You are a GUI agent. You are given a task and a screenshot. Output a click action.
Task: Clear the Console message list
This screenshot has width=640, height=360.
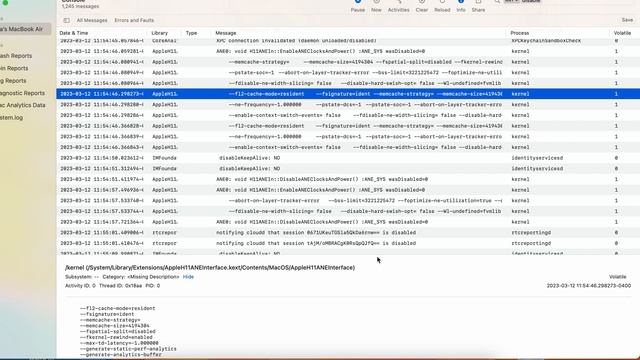(x=422, y=6)
